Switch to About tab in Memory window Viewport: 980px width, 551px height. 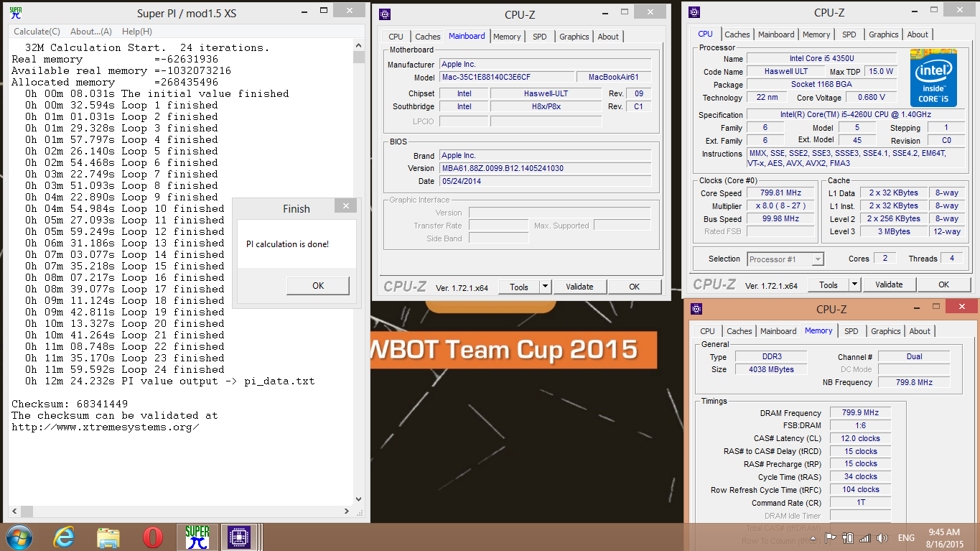tap(920, 331)
